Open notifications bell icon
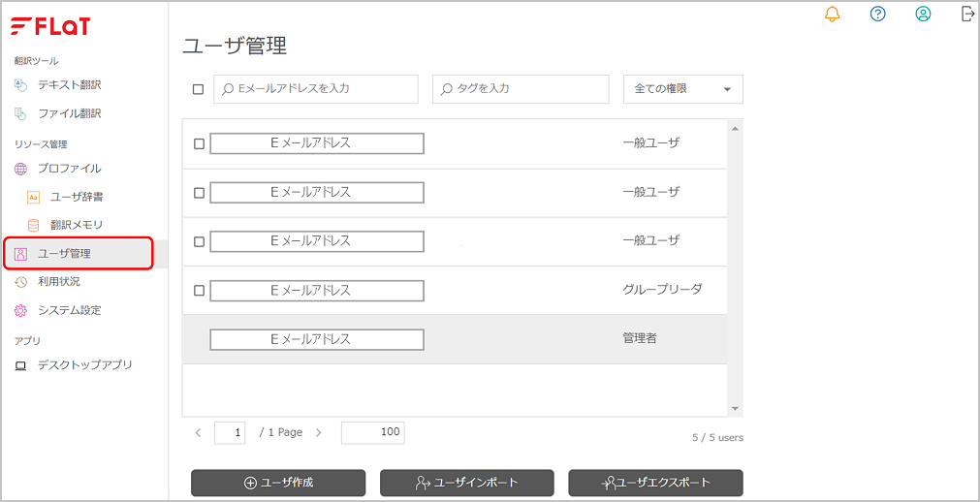The image size is (980, 502). click(x=832, y=14)
